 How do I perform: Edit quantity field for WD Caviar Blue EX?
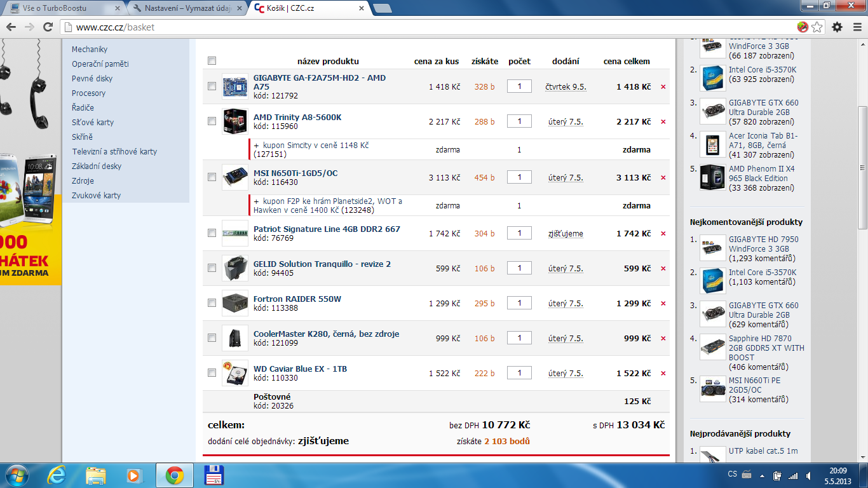pyautogui.click(x=519, y=373)
